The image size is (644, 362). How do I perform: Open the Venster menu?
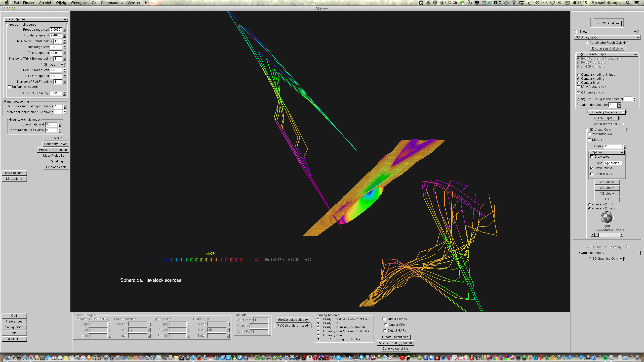click(134, 3)
